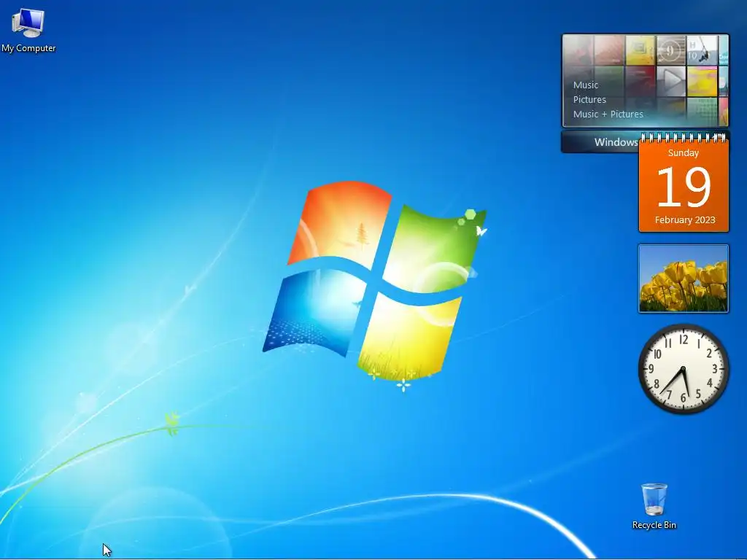
Task: Open the My Computer desktop icon
Action: 28,30
